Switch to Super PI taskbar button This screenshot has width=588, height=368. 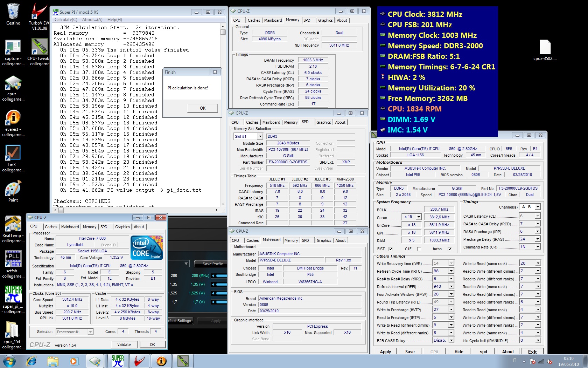[x=118, y=361]
